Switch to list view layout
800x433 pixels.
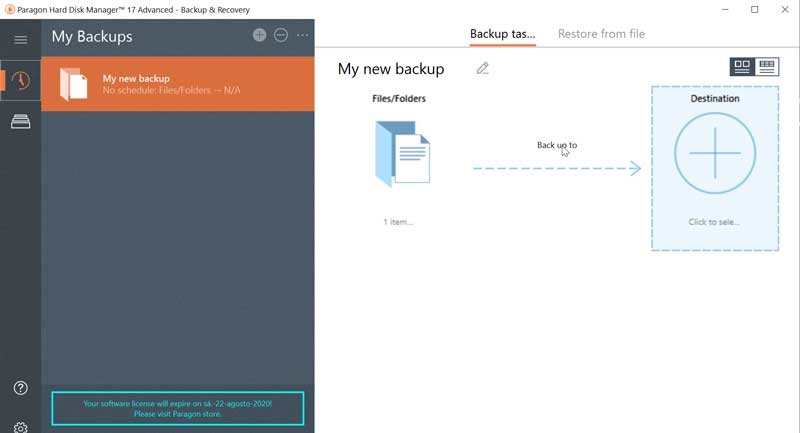[767, 67]
